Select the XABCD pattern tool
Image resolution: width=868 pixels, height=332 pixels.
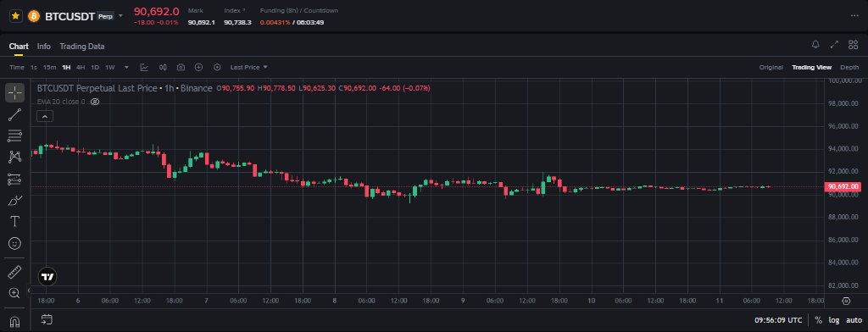click(x=15, y=158)
